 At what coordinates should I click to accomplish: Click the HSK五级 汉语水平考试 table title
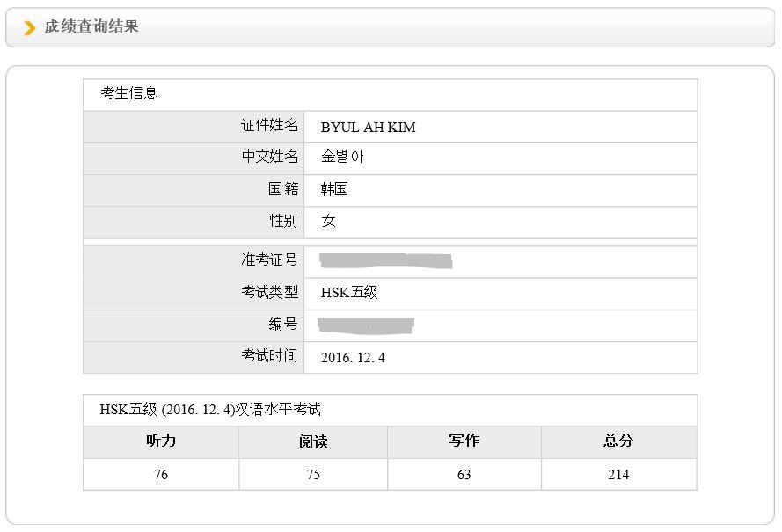tap(209, 410)
